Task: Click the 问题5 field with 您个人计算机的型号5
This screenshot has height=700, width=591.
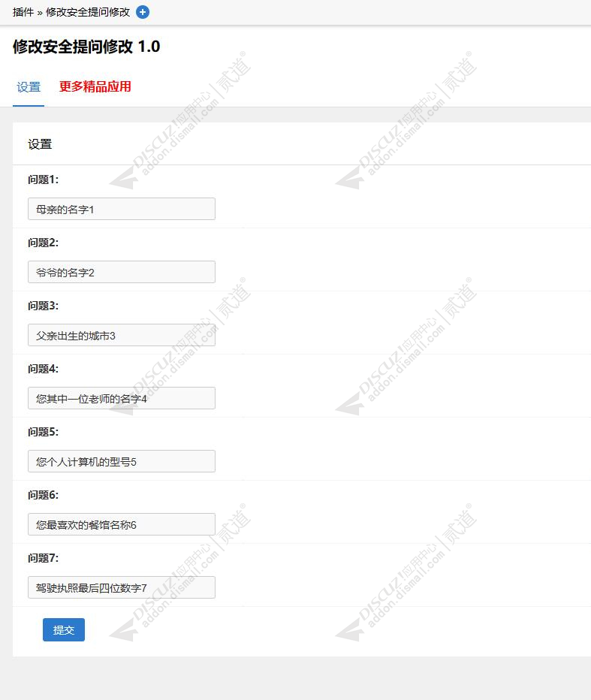Action: point(122,461)
